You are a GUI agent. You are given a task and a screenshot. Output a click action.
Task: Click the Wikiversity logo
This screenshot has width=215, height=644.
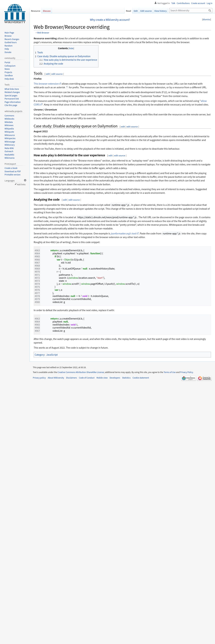pyautogui.click(x=15, y=14)
